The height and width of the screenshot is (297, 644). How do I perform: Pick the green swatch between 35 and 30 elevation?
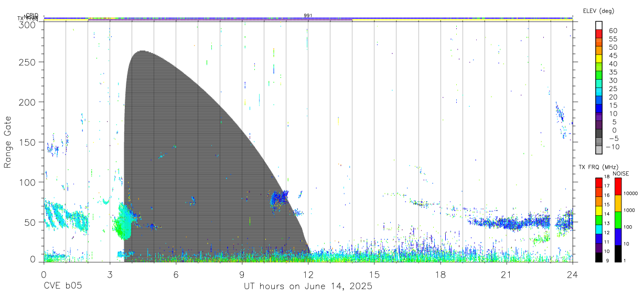click(599, 76)
